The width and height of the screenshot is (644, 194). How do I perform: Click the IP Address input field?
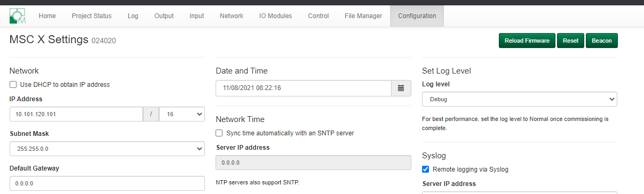coord(76,114)
